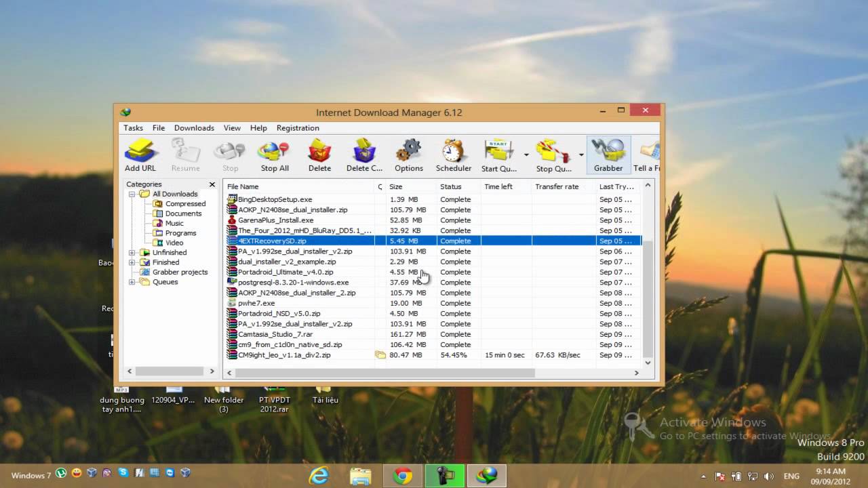Click the Resume toolbar icon

(x=185, y=155)
